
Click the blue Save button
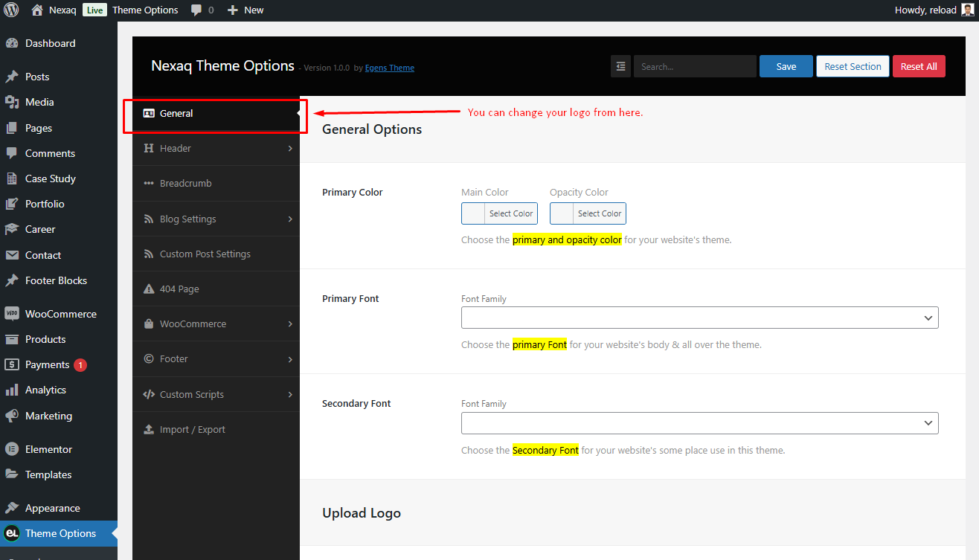point(786,66)
